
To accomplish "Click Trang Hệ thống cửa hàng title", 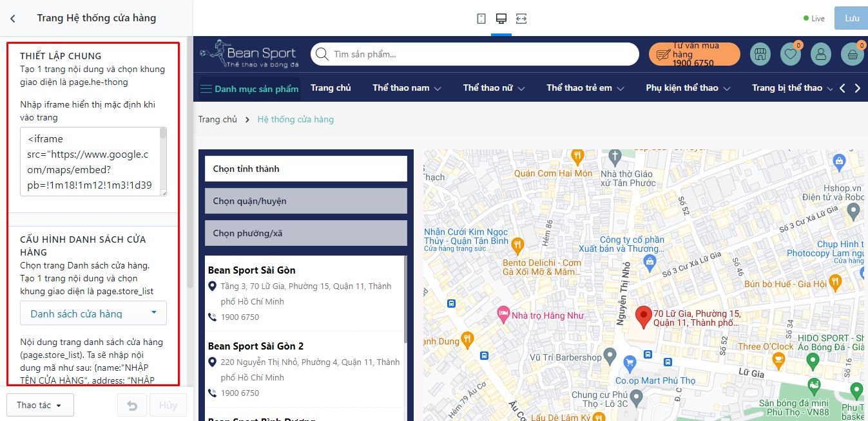I will [x=97, y=18].
